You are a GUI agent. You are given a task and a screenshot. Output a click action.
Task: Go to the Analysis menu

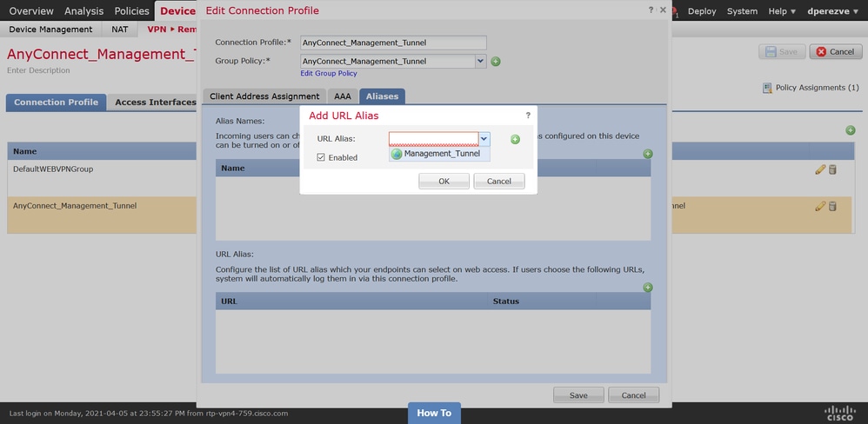click(x=84, y=11)
